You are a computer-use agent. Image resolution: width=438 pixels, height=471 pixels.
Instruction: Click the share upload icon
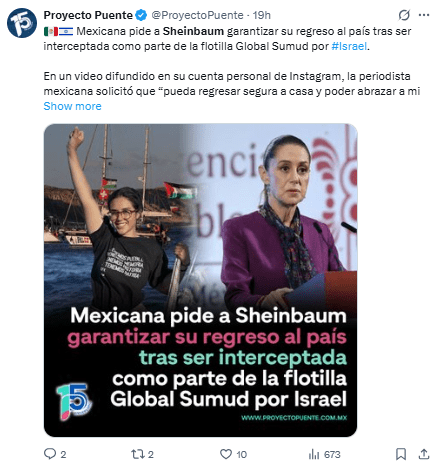coord(424,454)
